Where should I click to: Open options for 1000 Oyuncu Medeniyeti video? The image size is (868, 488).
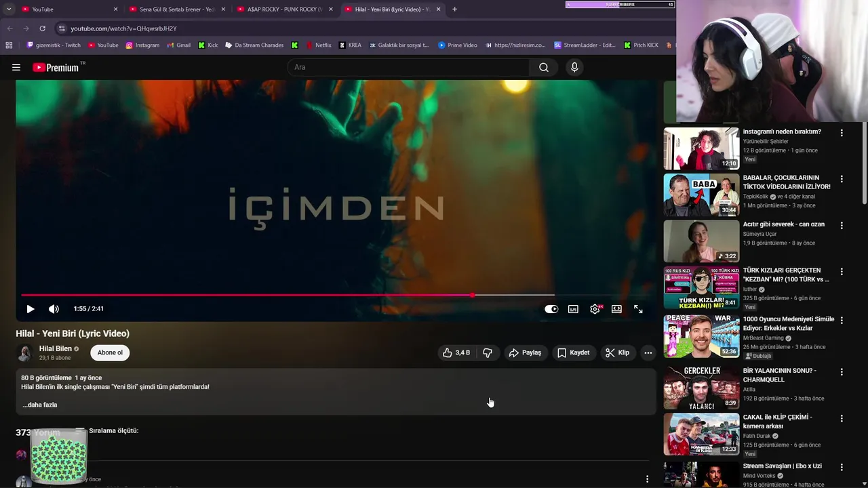(842, 320)
